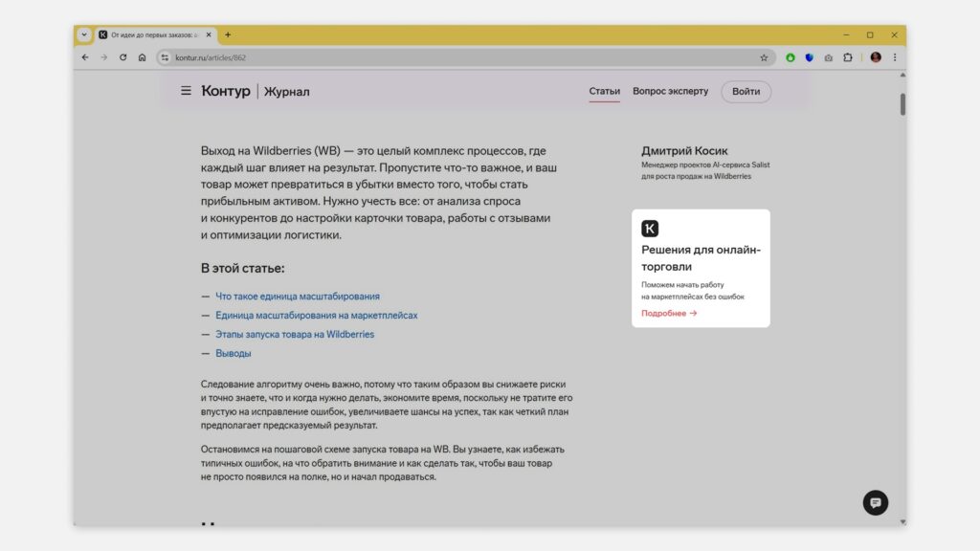Click the camera extension icon
This screenshot has width=980, height=551.
(x=828, y=57)
